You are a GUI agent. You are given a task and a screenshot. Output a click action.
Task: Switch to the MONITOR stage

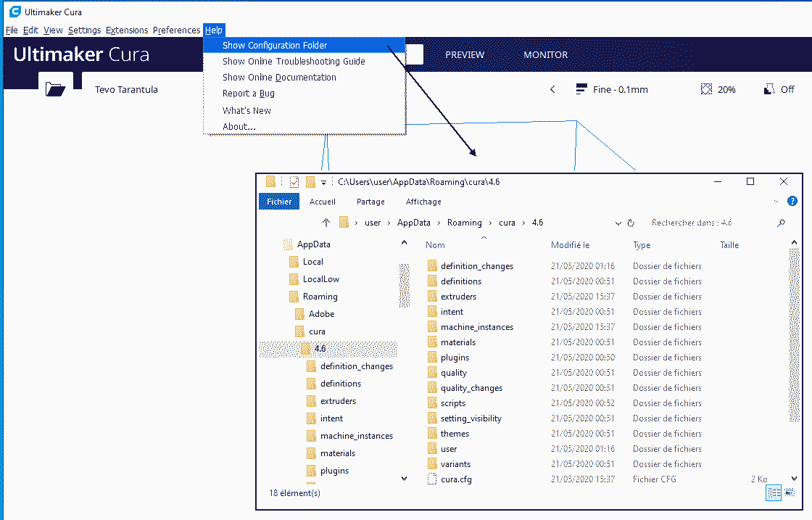[545, 54]
